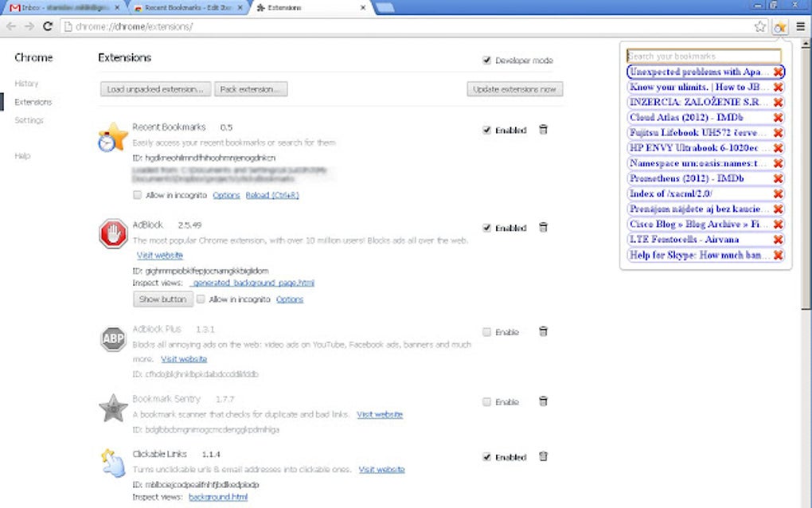Open the History page from the sidebar
Image resolution: width=812 pixels, height=508 pixels.
click(25, 83)
